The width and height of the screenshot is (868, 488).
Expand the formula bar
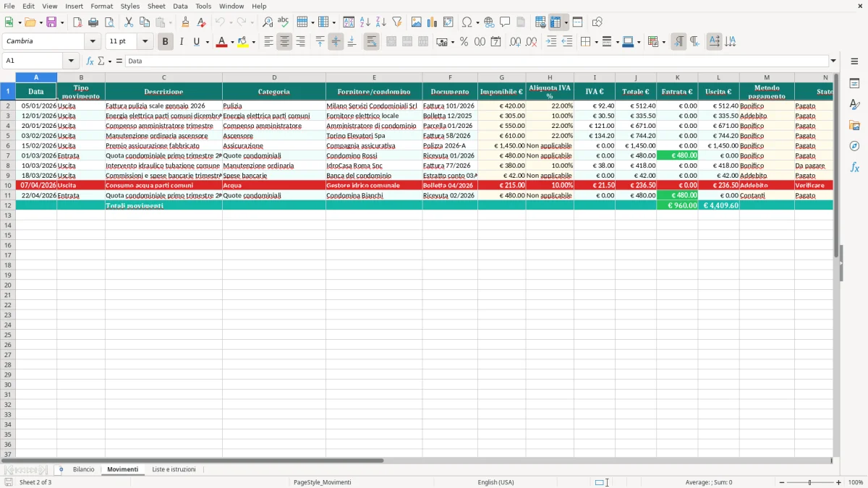click(x=833, y=61)
